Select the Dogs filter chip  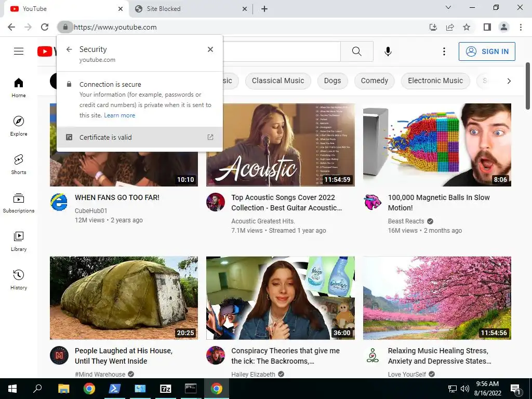point(332,81)
